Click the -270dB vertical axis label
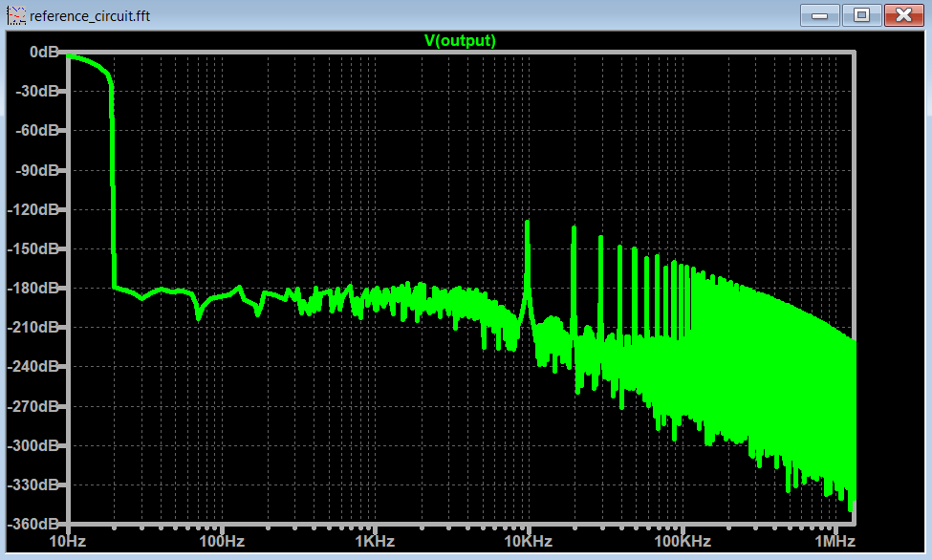932x560 pixels. [x=36, y=406]
